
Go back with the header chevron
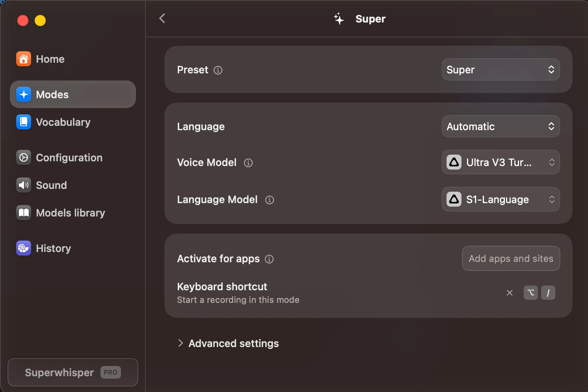pyautogui.click(x=162, y=19)
